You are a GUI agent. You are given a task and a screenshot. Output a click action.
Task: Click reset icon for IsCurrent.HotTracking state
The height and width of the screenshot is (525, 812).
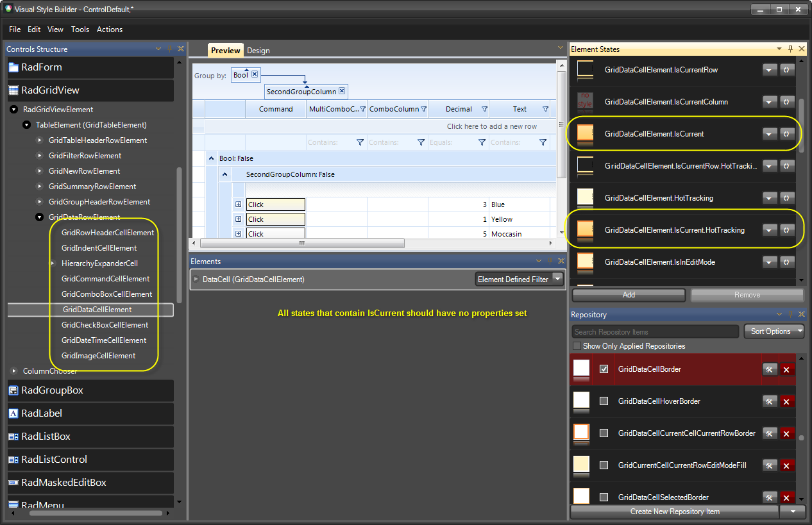coord(788,230)
